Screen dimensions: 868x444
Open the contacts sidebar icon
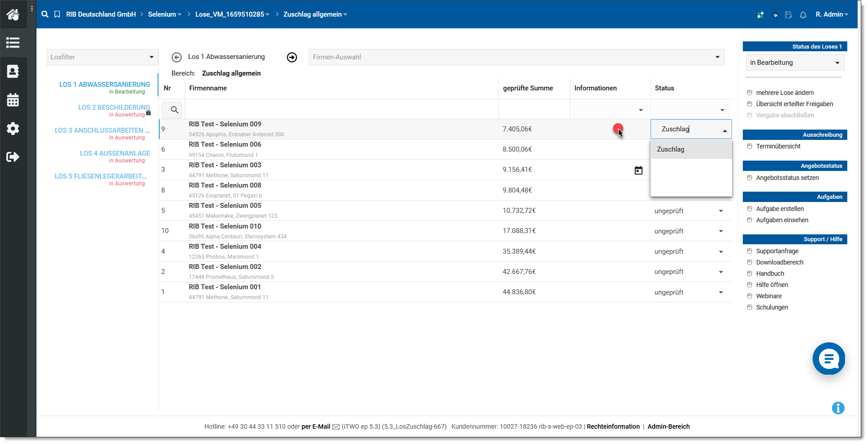coord(13,71)
